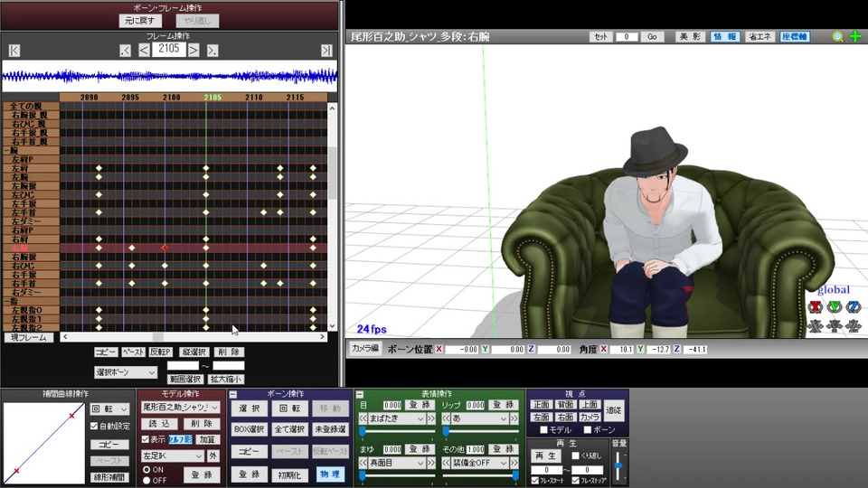
Task: Open the まばたき eye morph dropdown
Action: [x=397, y=418]
